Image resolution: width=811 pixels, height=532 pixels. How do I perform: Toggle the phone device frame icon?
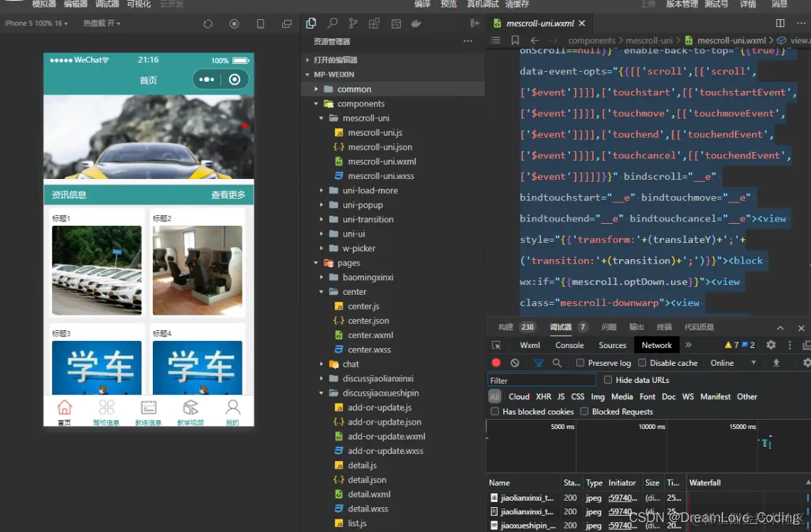point(261,23)
